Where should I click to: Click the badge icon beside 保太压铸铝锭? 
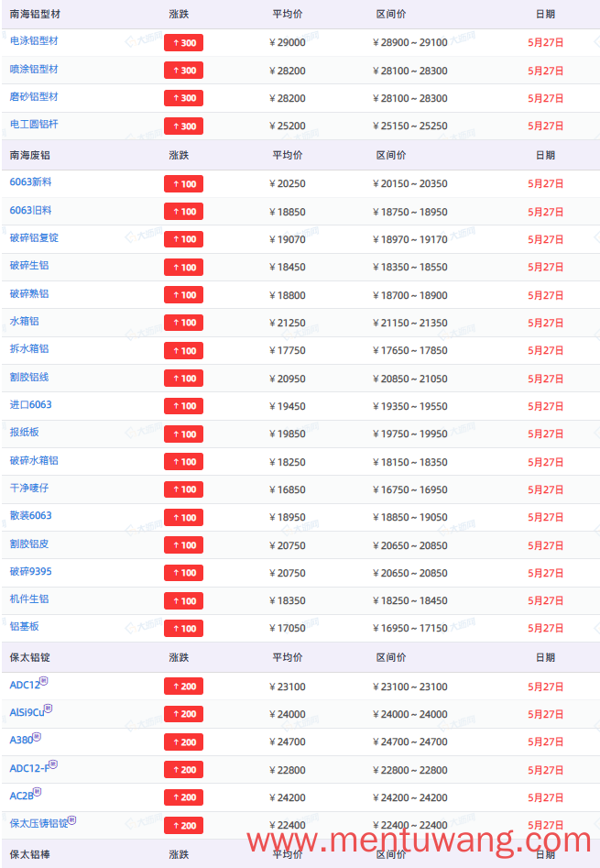pyautogui.click(x=71, y=819)
